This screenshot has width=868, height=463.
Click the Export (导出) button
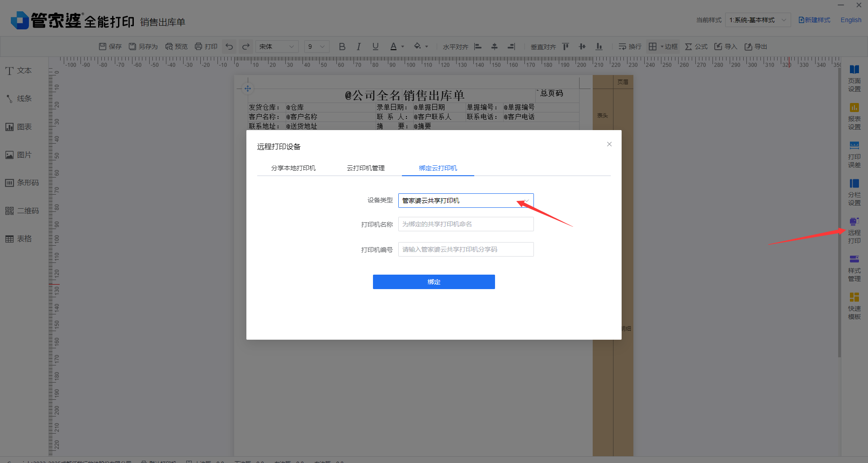coord(756,47)
